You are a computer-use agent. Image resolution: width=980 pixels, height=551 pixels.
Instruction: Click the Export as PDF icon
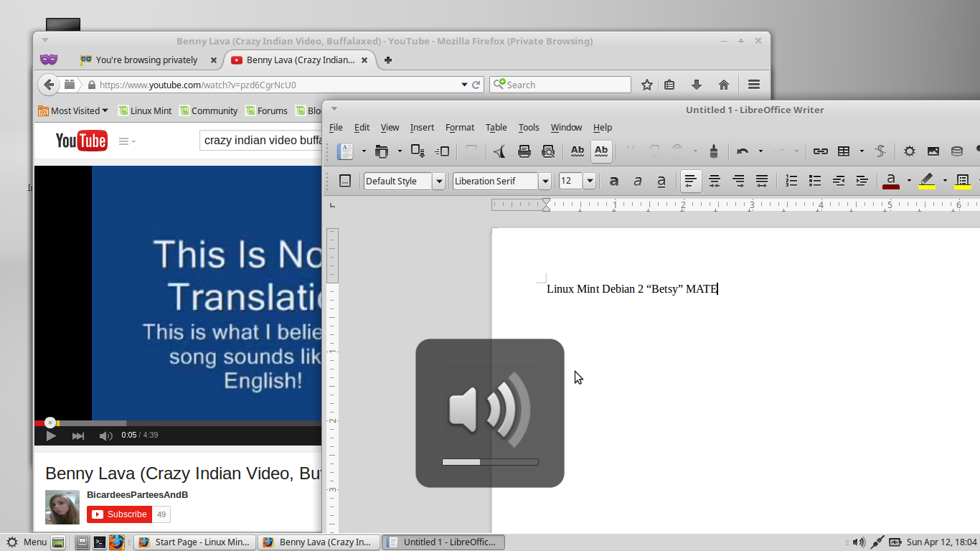[500, 151]
